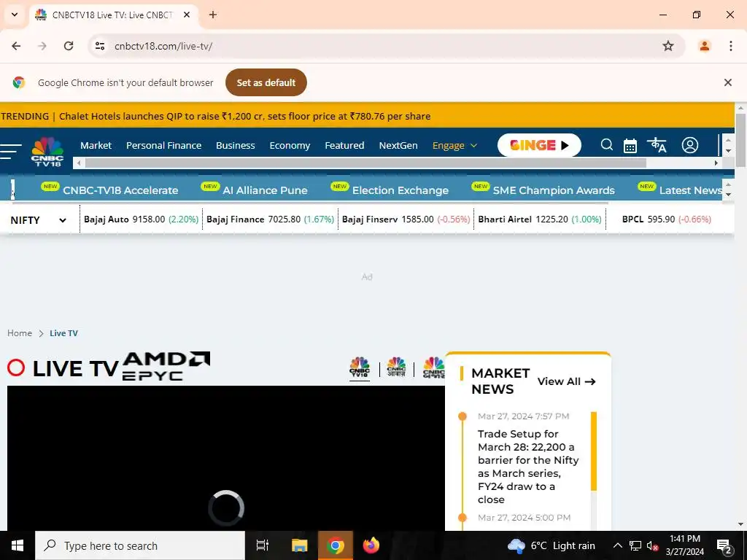Click the live video player area
Screen dimensions: 747x560
click(226, 458)
